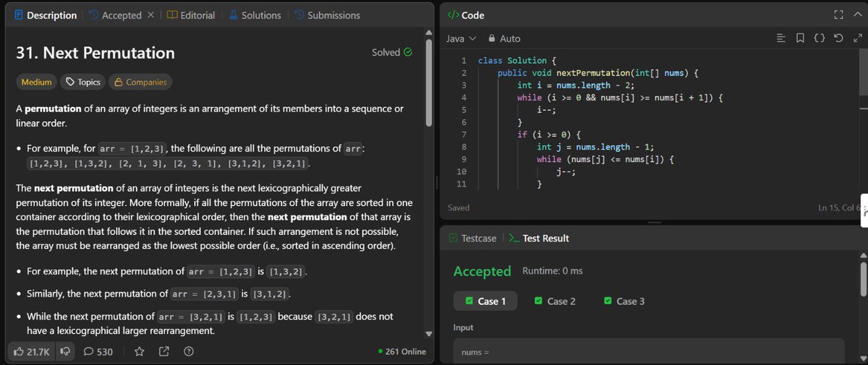This screenshot has width=868, height=365.
Task: Click the Saved status text
Action: click(459, 207)
